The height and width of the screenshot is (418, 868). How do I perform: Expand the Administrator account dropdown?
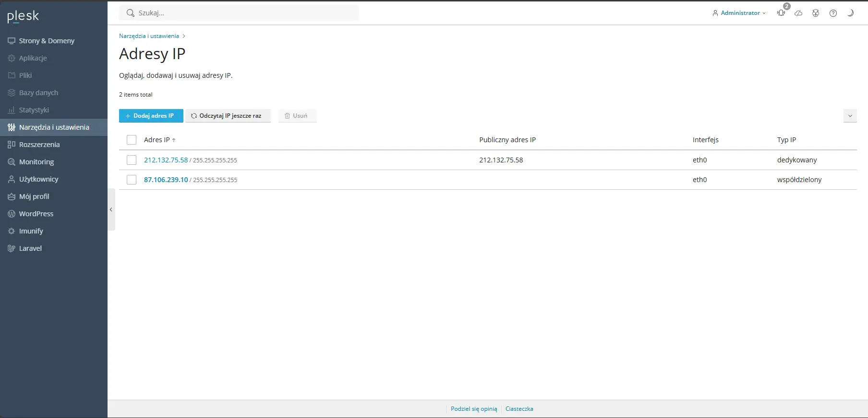coord(739,13)
